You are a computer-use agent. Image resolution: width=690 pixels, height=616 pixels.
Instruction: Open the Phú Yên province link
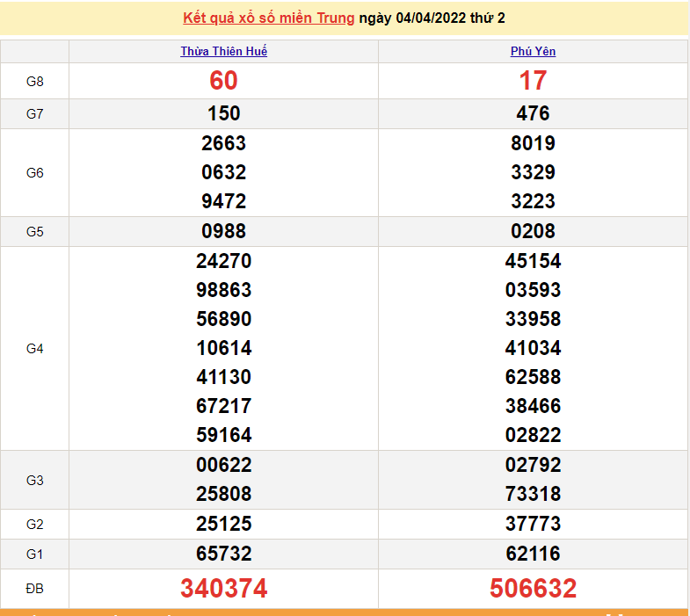click(533, 51)
